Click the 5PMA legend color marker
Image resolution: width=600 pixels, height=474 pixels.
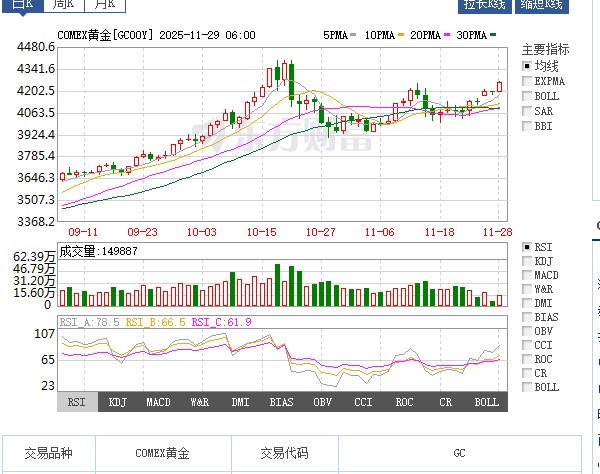click(x=354, y=35)
